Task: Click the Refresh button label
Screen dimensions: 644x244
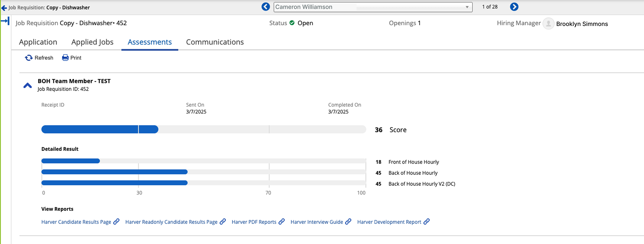Action: [x=44, y=58]
